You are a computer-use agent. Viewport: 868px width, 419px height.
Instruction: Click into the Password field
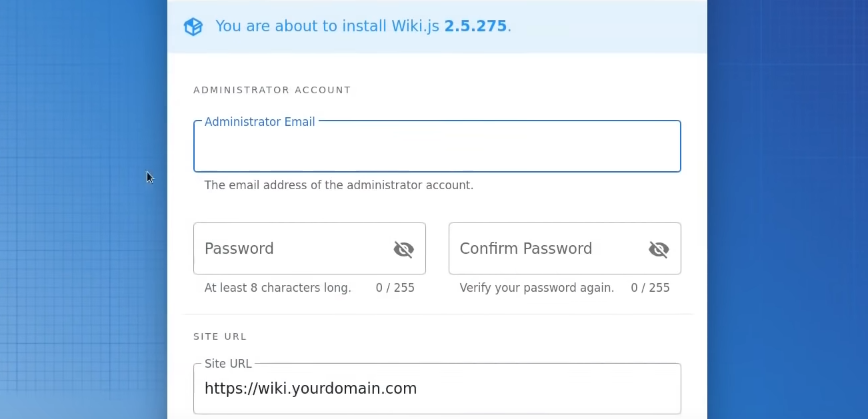click(x=293, y=248)
